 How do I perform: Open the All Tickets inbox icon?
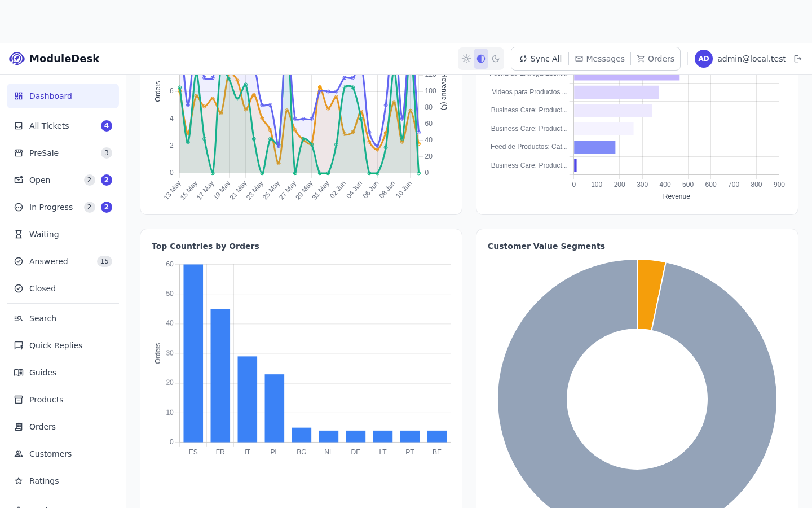[19, 126]
